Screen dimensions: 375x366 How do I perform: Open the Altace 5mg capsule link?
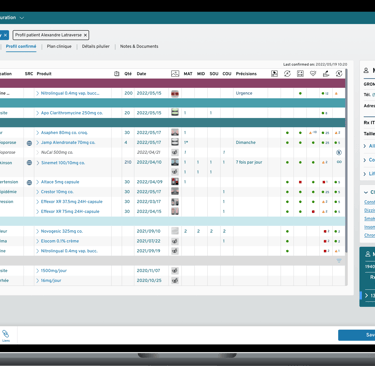click(x=60, y=182)
